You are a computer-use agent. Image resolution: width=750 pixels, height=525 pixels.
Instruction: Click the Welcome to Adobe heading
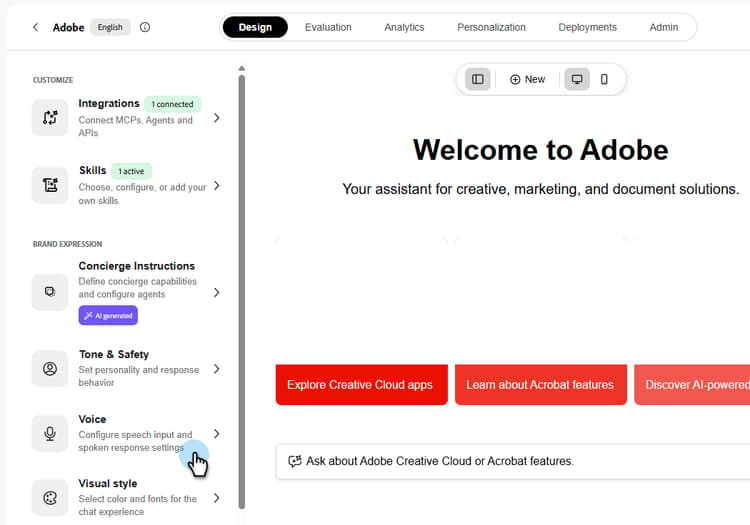tap(540, 150)
